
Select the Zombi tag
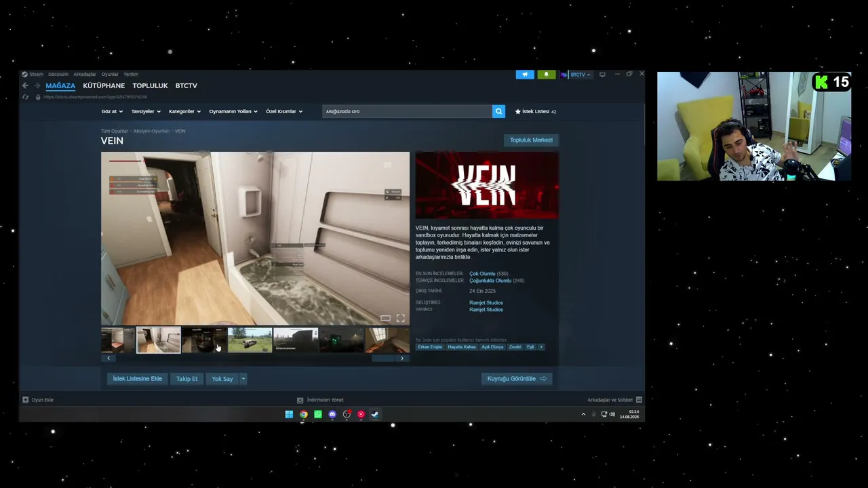(515, 347)
